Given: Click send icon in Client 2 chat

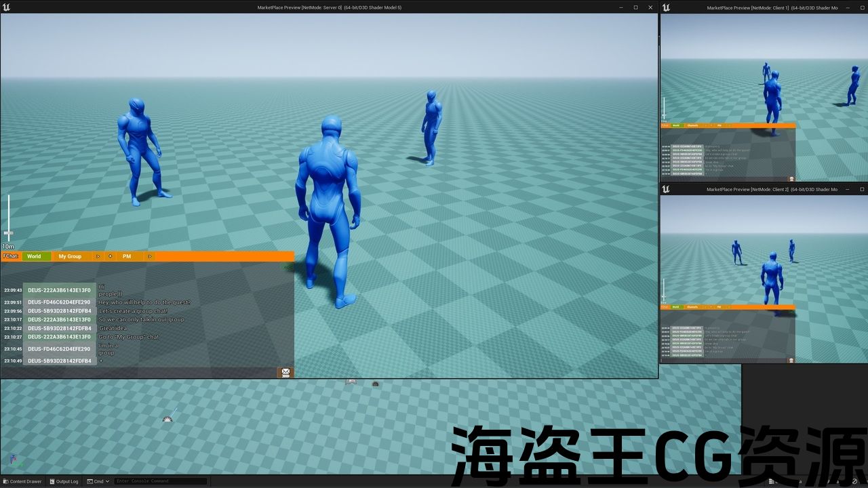Looking at the screenshot, I should point(791,360).
